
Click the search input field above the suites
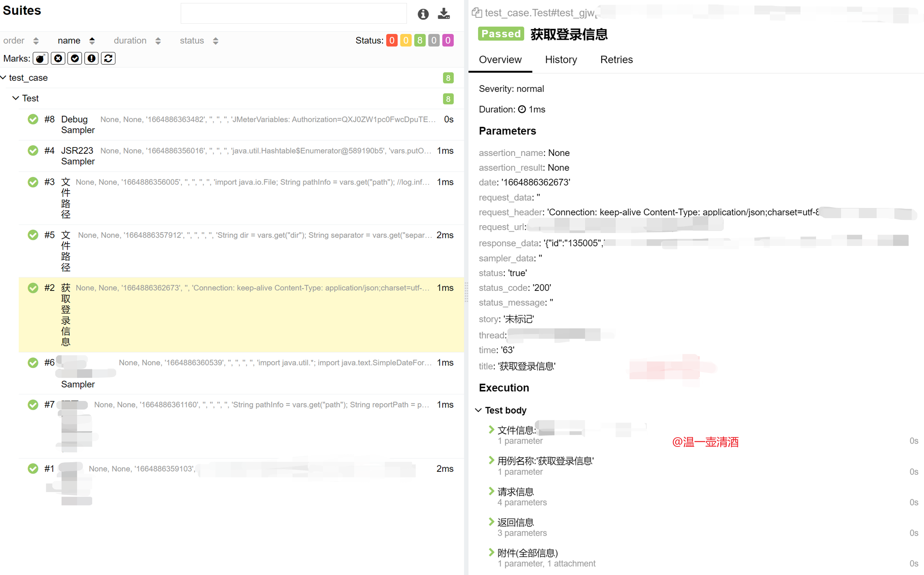(x=294, y=13)
